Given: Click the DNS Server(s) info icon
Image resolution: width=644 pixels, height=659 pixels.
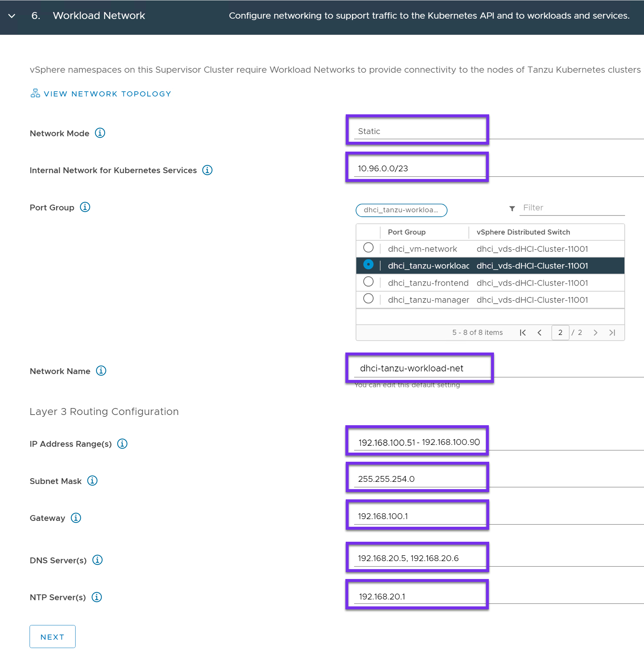Looking at the screenshot, I should click(97, 560).
